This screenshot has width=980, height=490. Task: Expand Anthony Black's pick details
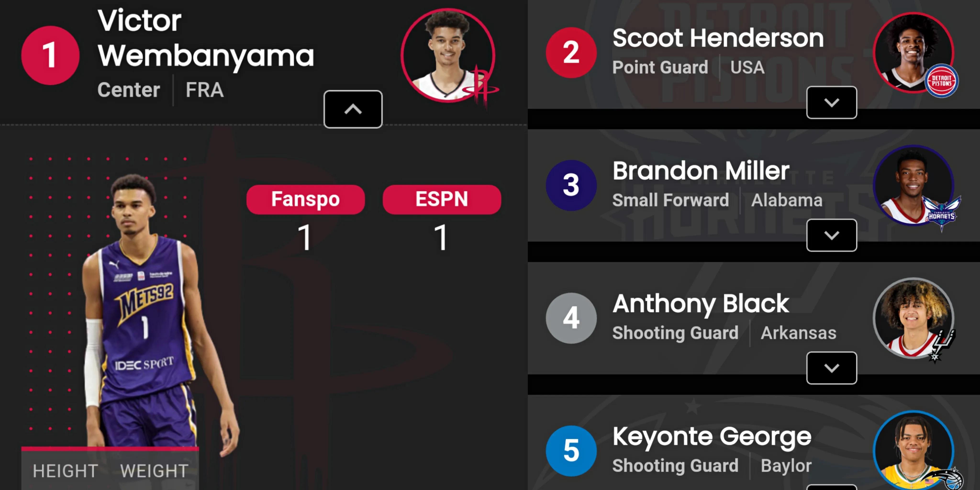click(831, 368)
